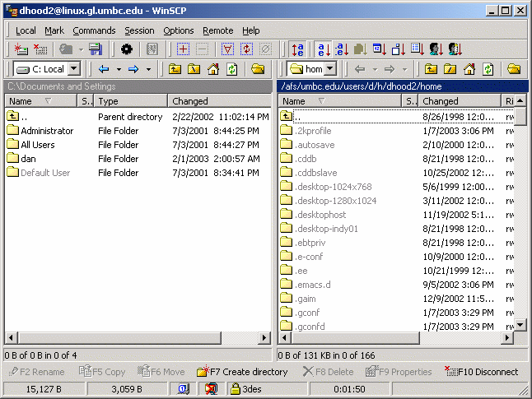The width and height of the screenshot is (532, 399).
Task: Click the Select files plus icon
Action: (183, 49)
